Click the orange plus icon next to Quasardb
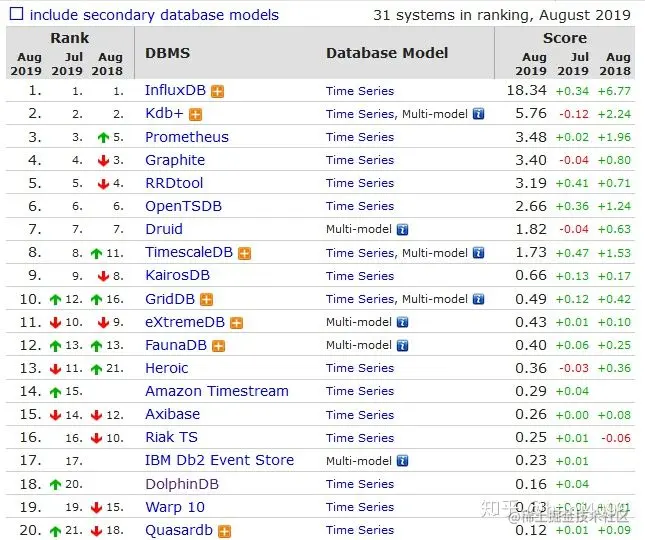 tap(224, 531)
